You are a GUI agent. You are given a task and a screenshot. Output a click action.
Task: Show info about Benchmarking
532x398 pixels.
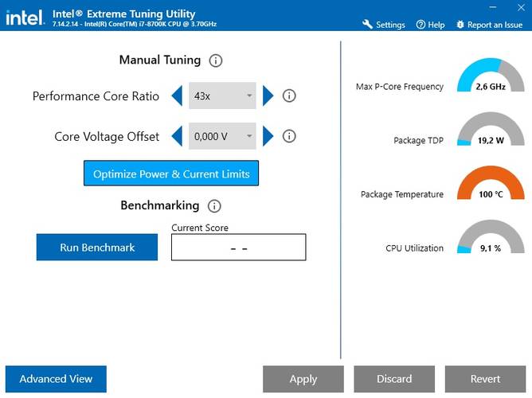[214, 206]
